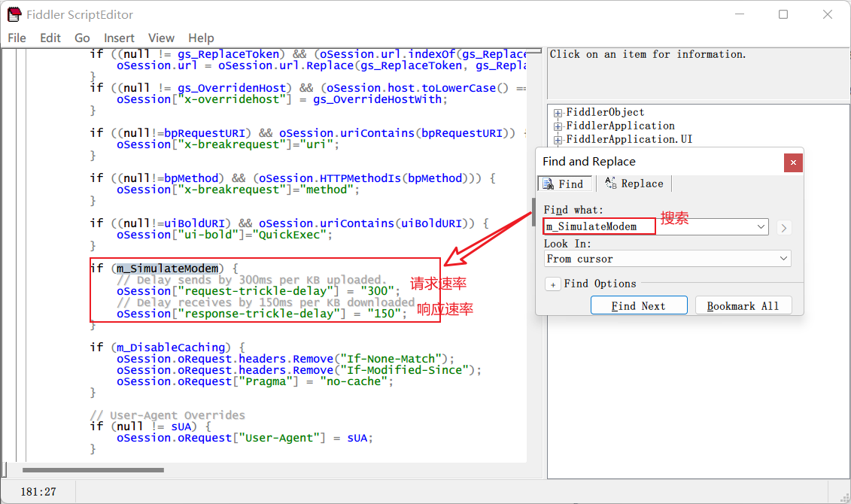Open the Insert menu
This screenshot has width=851, height=504.
click(x=119, y=38)
